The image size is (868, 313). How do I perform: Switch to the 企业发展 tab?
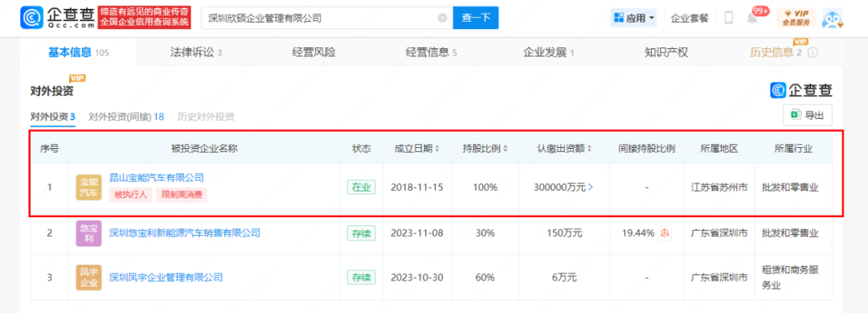548,52
